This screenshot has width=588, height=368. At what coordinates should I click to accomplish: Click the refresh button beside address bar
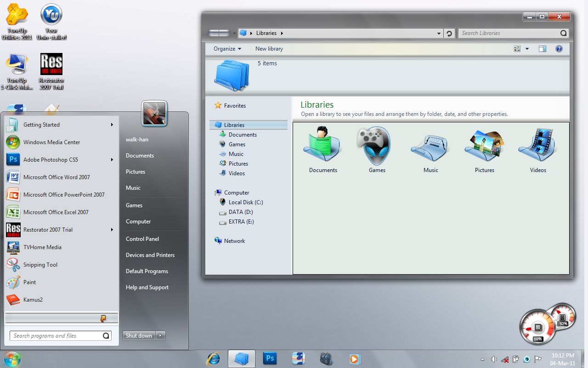click(x=449, y=33)
